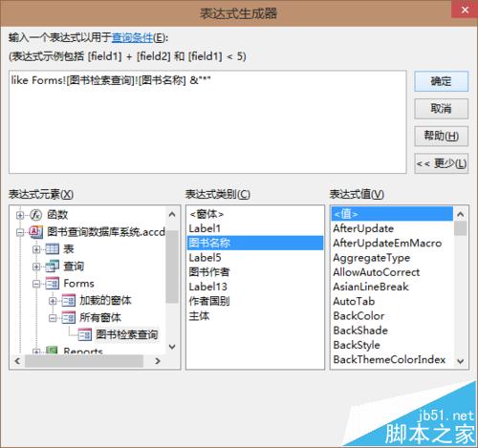Image resolution: width=478 pixels, height=448 pixels.
Task: Select the 图书查询数据库系统.accdb database icon
Action: pos(36,231)
